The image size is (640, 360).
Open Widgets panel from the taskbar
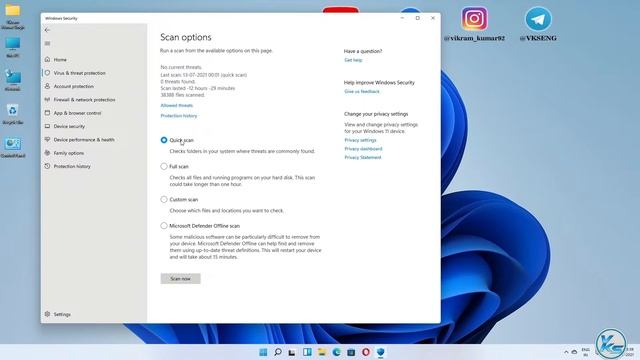click(307, 352)
